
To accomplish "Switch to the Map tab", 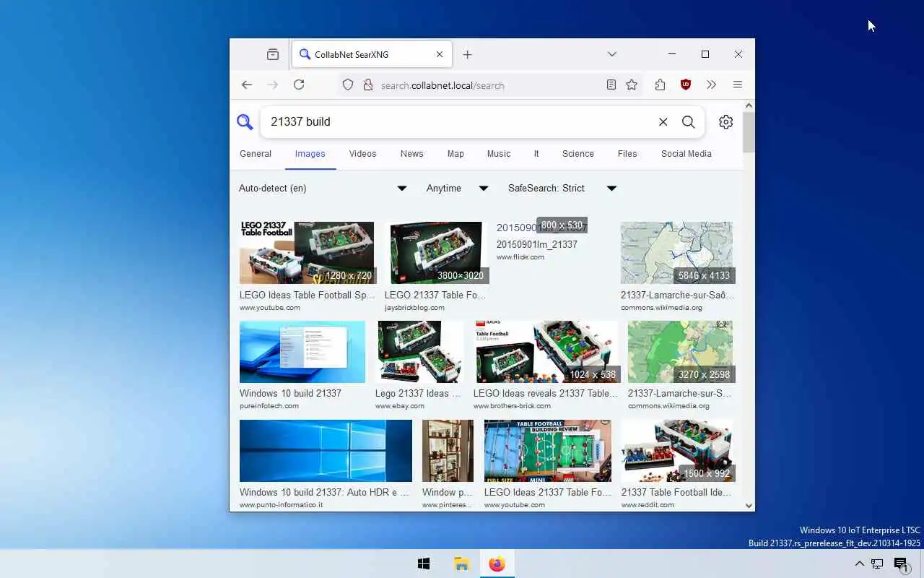I will coord(456,154).
